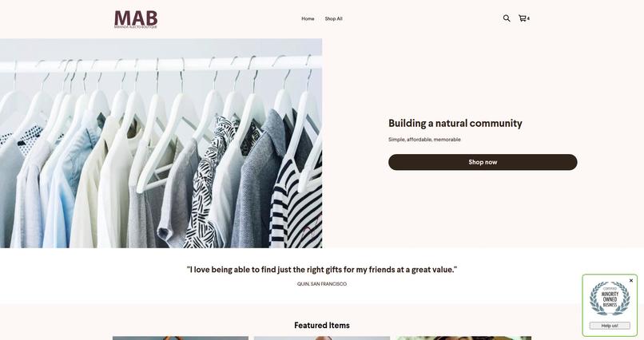Click the Help us! button

point(610,326)
